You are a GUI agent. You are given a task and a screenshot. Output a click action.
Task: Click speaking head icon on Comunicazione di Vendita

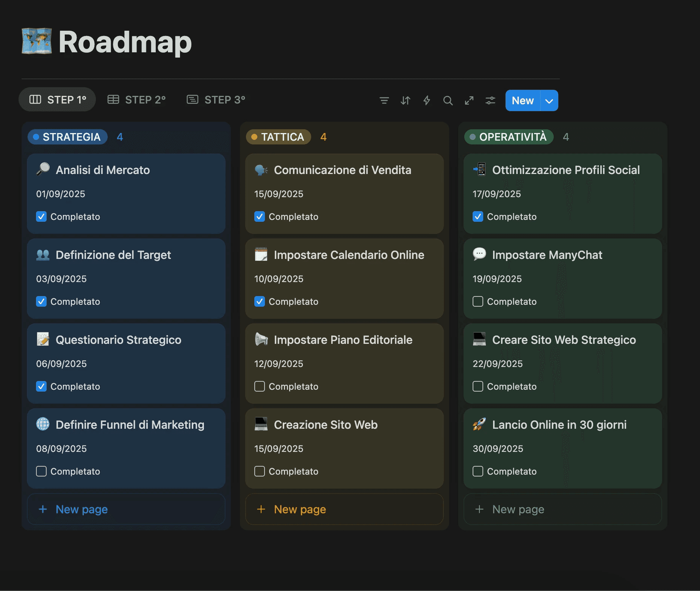[x=261, y=169]
